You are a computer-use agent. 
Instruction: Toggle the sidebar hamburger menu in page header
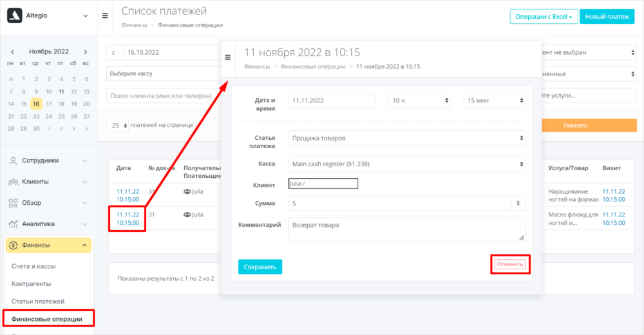(x=105, y=15)
